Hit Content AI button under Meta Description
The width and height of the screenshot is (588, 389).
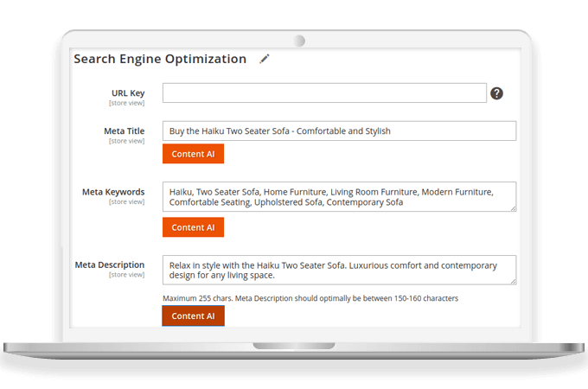coord(193,316)
